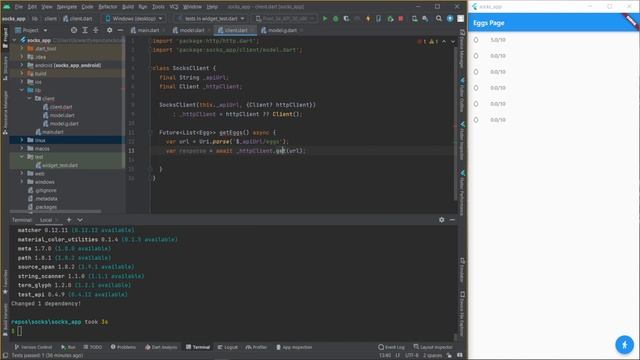640x360 pixels.
Task: Hide the Project panel with minus icon
Action: coord(120,30)
